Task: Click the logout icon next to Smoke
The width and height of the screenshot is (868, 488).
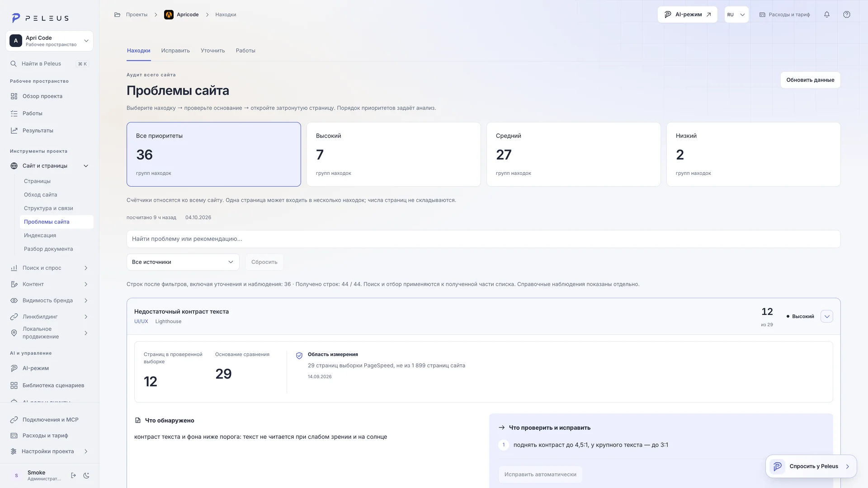Action: click(74, 475)
